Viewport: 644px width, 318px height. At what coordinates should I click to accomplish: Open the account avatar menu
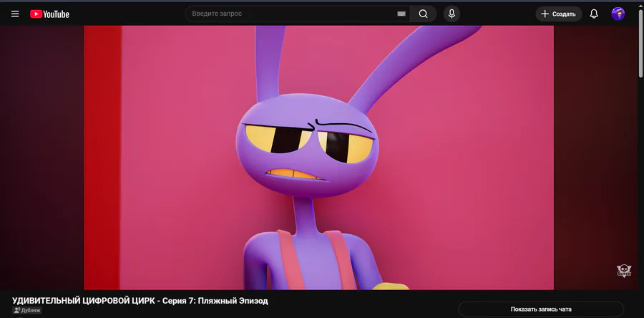(618, 14)
